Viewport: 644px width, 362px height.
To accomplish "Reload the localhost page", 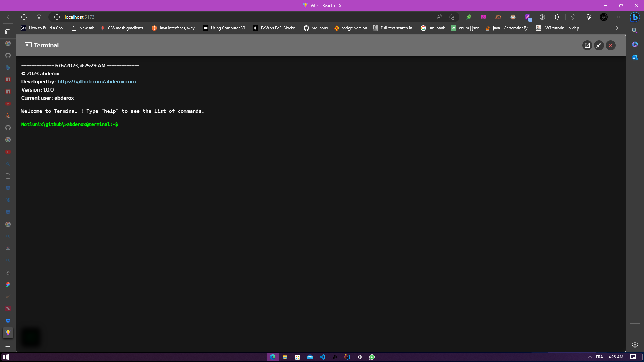I will coord(24,17).
